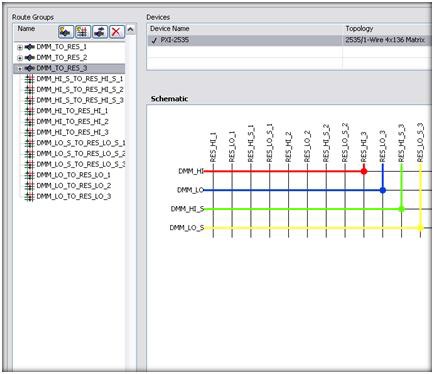The width and height of the screenshot is (434, 374).
Task: Toggle the PXI-2535 device checkmark
Action: pos(154,40)
